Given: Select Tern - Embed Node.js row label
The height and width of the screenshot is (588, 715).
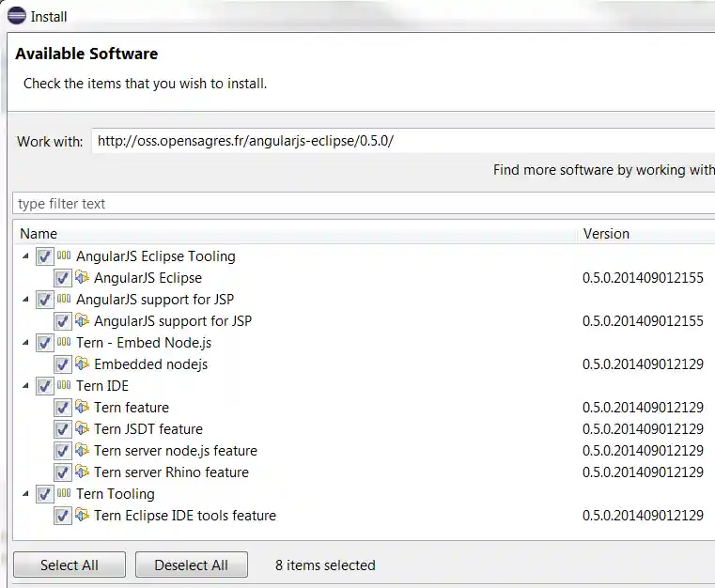Looking at the screenshot, I should pos(144,342).
